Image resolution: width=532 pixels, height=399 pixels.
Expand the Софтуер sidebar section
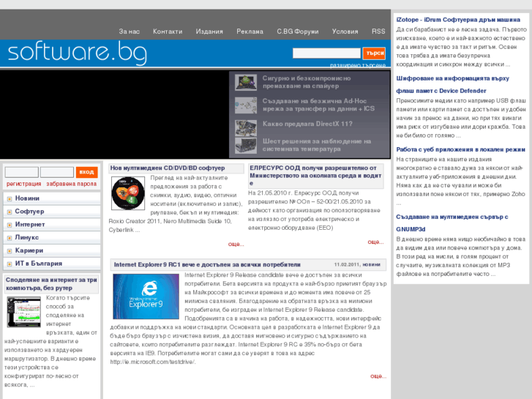(52, 212)
